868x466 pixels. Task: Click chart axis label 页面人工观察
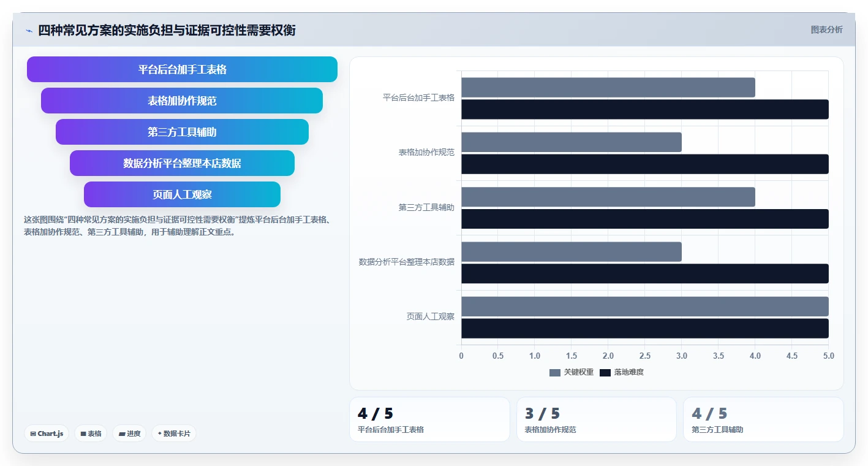431,316
